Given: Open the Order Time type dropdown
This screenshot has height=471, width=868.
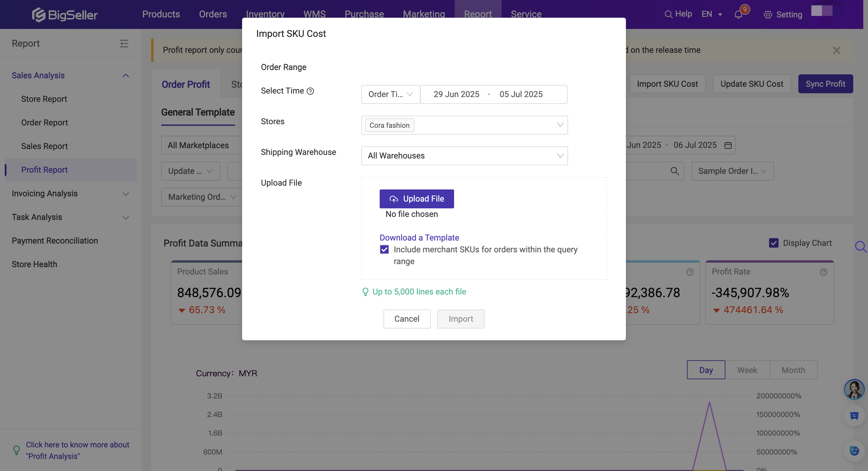Looking at the screenshot, I should (x=391, y=94).
